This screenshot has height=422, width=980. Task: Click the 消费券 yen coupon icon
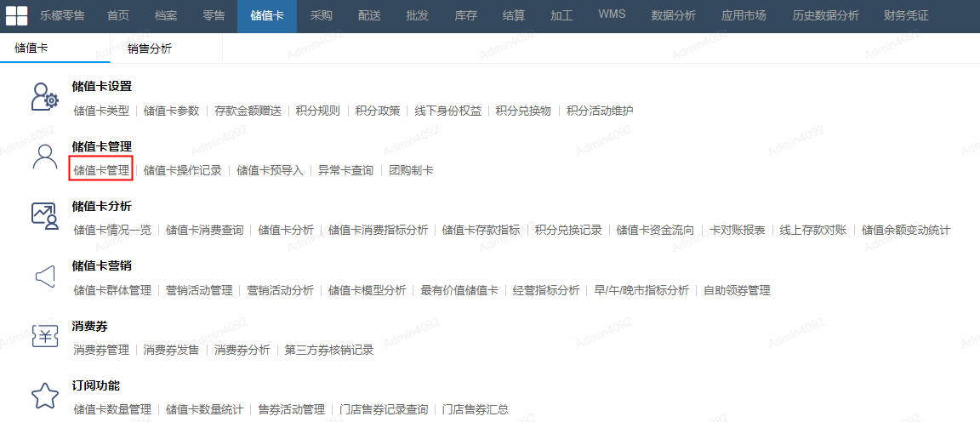(44, 336)
